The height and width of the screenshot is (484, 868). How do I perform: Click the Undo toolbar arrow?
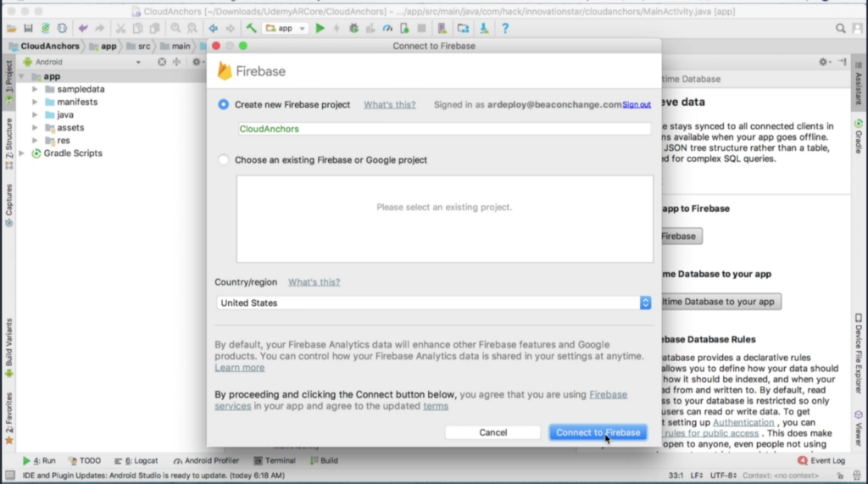click(83, 28)
